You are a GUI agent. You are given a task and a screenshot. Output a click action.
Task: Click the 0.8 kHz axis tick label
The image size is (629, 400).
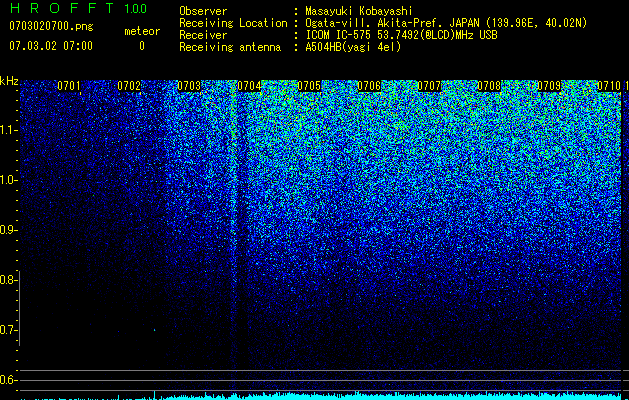tap(8, 280)
